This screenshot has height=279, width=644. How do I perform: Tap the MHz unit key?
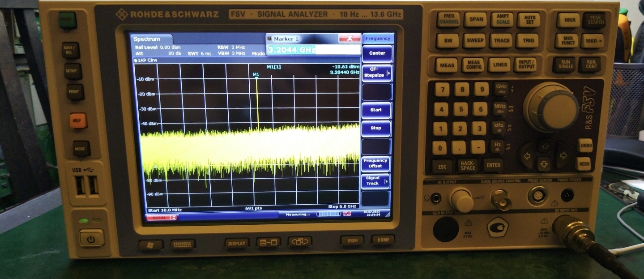coord(499,108)
